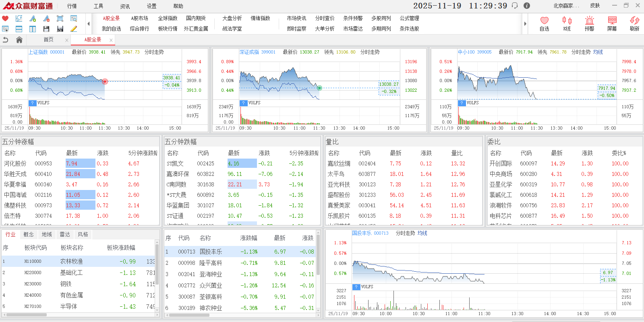Open the 皮肤 skin dropdown
The image size is (644, 322).
point(595,6)
